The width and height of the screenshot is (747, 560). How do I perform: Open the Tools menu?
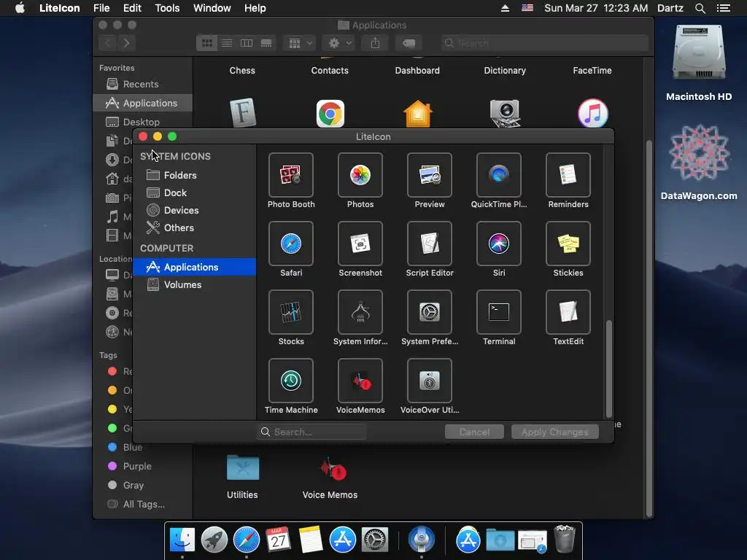[167, 8]
